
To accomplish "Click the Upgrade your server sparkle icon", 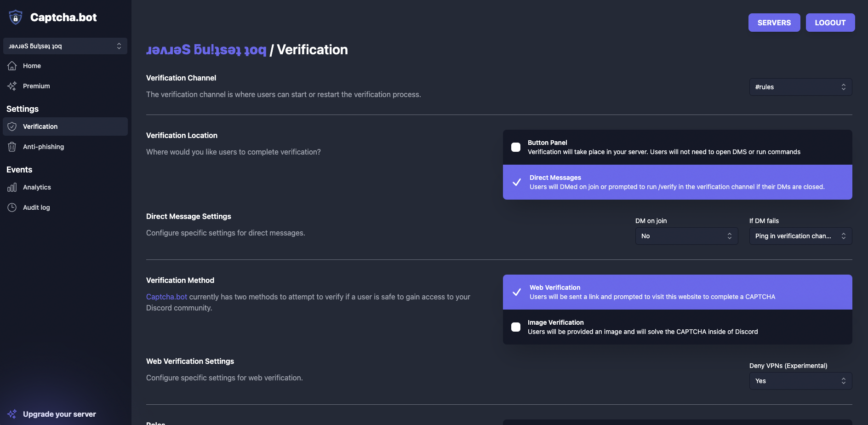I will [12, 414].
